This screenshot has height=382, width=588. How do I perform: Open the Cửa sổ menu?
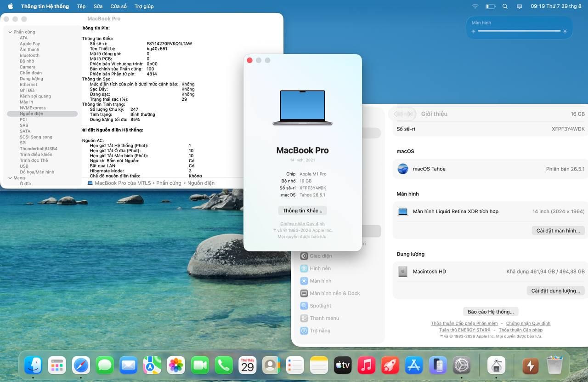coord(119,6)
